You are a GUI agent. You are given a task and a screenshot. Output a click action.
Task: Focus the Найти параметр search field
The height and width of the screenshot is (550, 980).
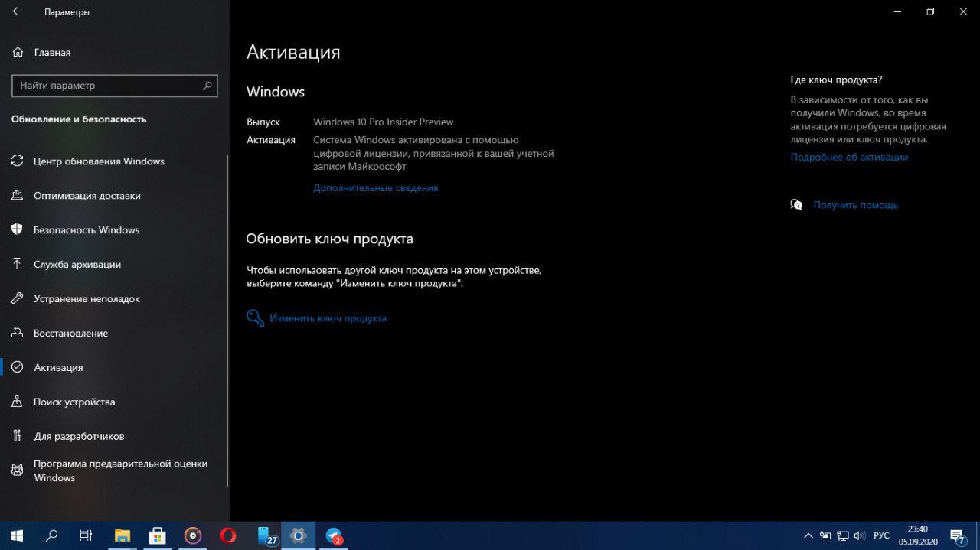coord(115,86)
